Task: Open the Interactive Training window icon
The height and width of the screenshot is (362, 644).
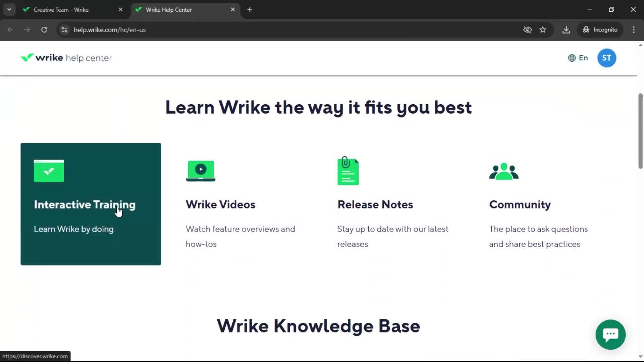Action: click(x=49, y=171)
